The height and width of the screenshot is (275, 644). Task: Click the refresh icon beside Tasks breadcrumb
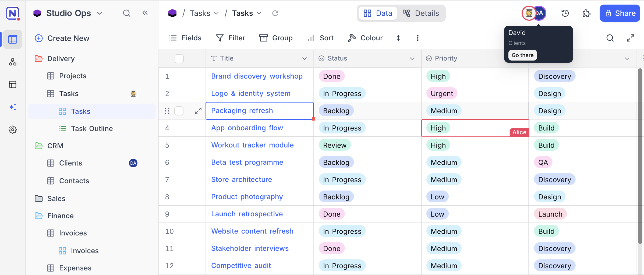(275, 13)
